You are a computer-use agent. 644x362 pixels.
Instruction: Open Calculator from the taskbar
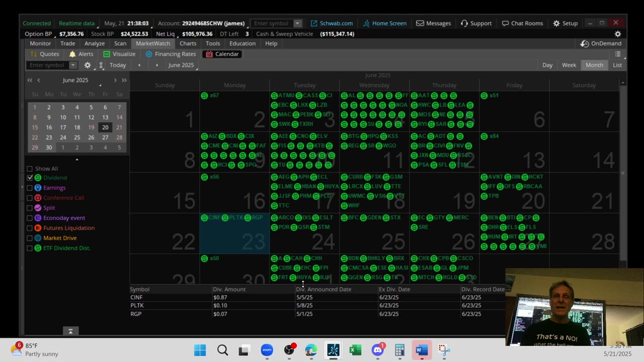pos(400,350)
